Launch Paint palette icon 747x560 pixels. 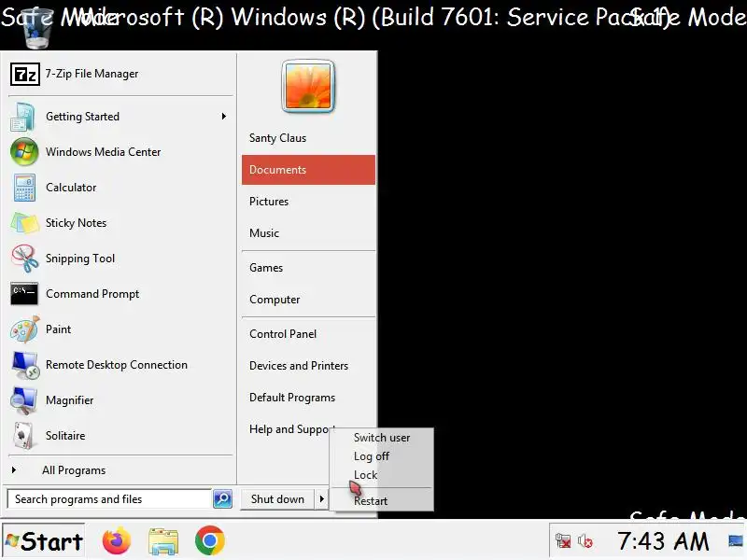[25, 329]
